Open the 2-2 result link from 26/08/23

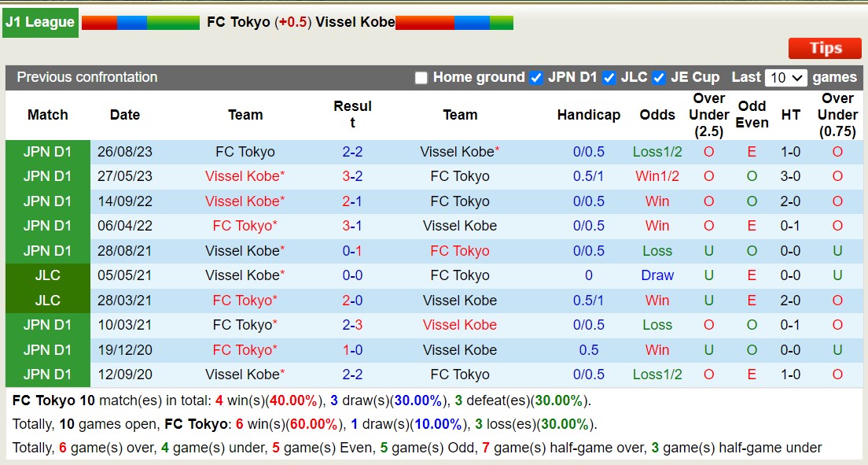click(x=353, y=152)
